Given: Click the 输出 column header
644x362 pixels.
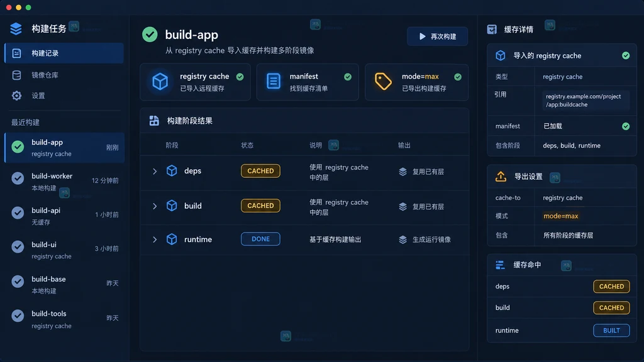Looking at the screenshot, I should coord(404,145).
